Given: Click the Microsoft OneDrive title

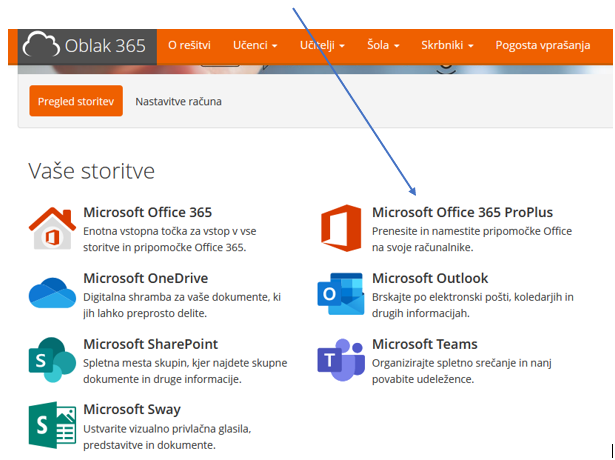Looking at the screenshot, I should click(x=146, y=278).
